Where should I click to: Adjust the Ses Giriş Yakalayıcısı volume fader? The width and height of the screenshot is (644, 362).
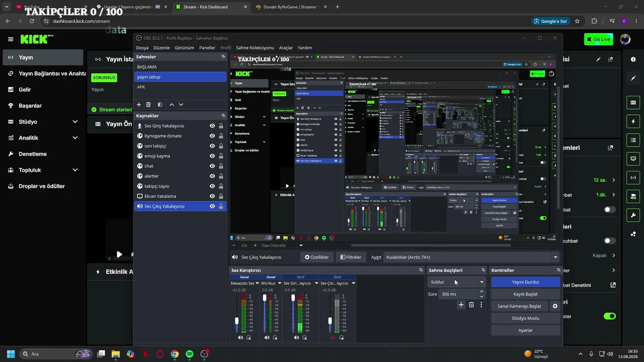(x=293, y=298)
